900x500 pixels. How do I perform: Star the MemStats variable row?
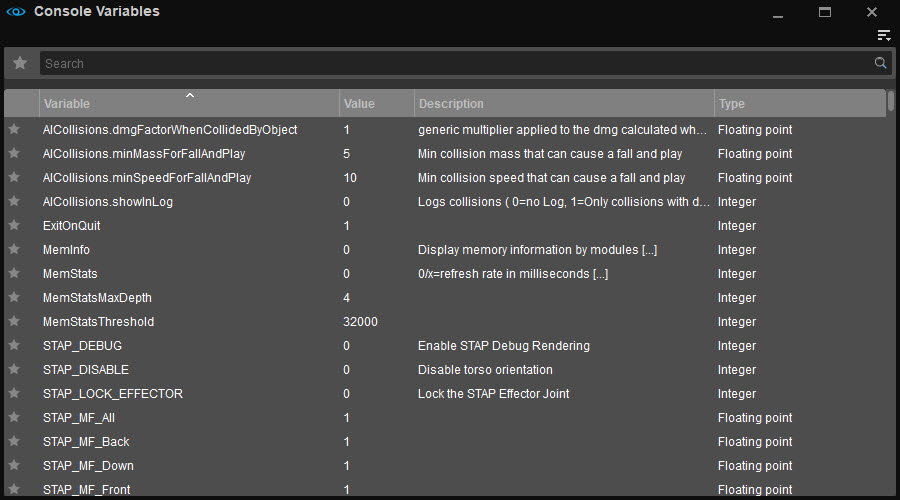14,274
